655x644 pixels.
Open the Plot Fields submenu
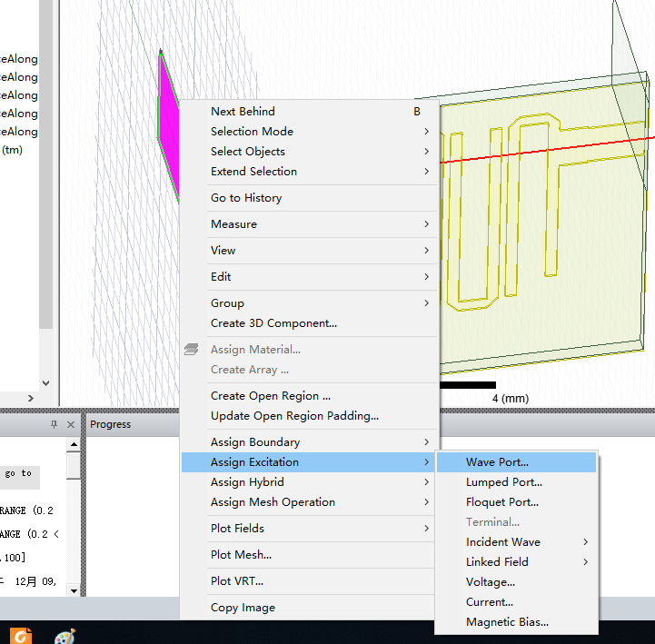tap(308, 529)
